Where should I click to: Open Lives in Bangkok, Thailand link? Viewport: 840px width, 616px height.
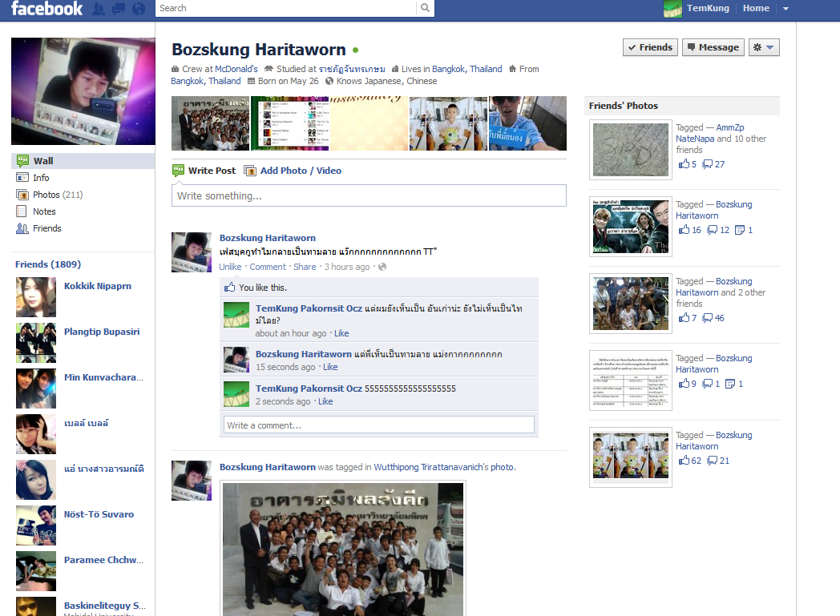467,69
